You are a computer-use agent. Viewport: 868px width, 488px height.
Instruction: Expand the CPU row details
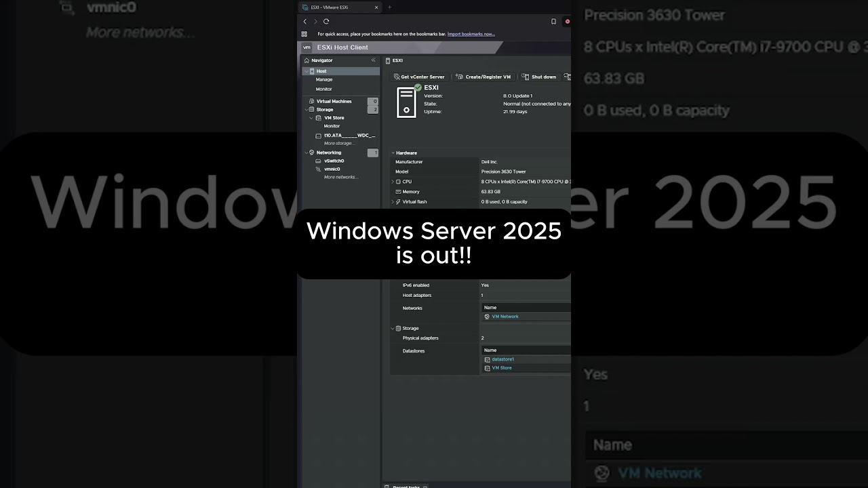(393, 182)
